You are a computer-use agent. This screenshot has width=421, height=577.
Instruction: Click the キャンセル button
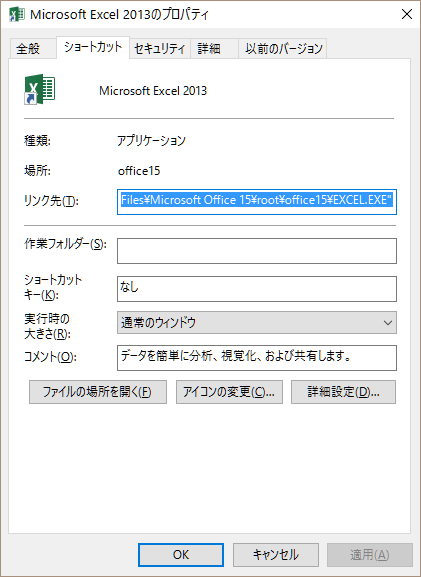tap(276, 555)
